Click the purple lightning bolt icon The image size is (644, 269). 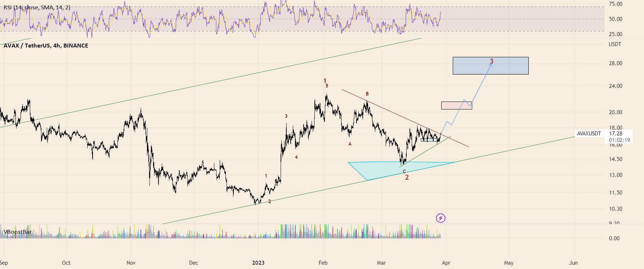[x=441, y=218]
